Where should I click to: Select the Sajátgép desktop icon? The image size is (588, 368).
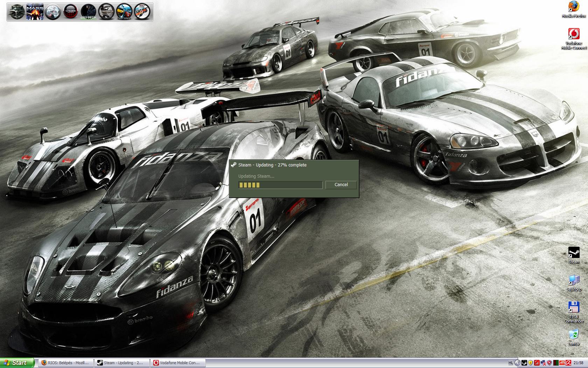[574, 283]
